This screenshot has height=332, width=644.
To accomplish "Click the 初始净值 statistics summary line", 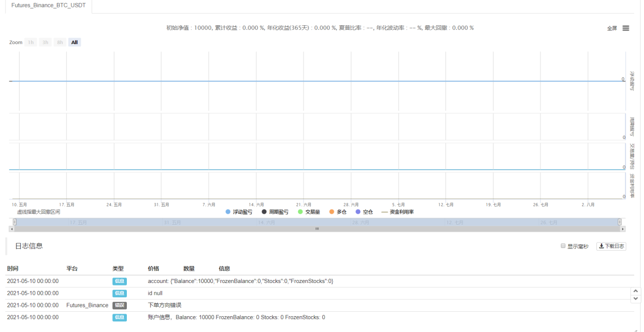I will (x=320, y=28).
